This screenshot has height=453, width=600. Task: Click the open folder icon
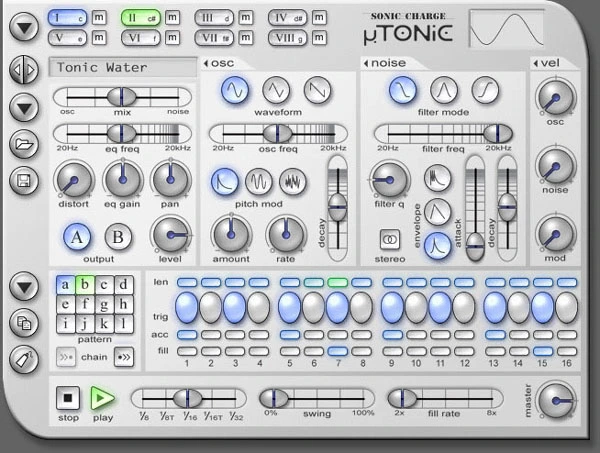coord(23,145)
